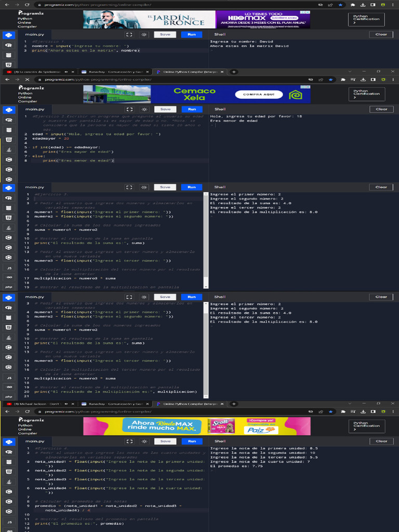
Task: Toggle theme sun icon in Ejercicio 2 editor
Action: 144,109
